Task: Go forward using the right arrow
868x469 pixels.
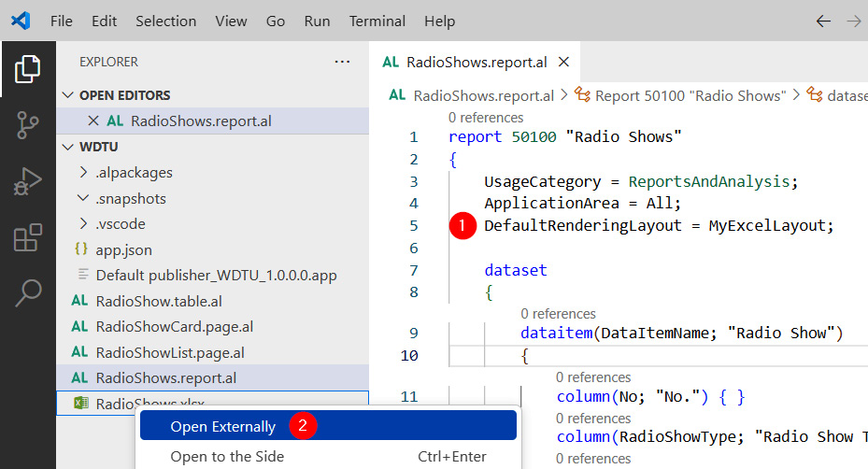Action: point(854,21)
